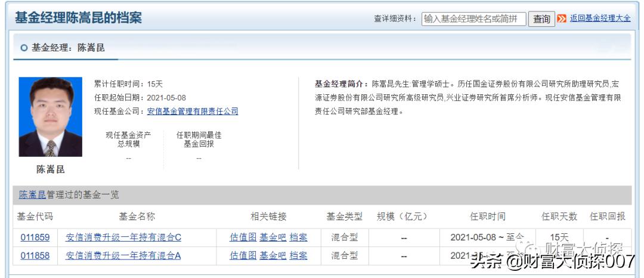This screenshot has height=278, width=644.
Task: Click the 15天 tenure days cell in 011859 row
Action: click(559, 237)
